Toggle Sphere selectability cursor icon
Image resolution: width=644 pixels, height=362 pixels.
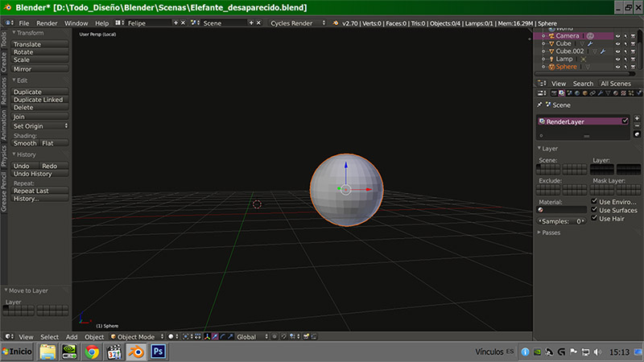[x=625, y=67]
